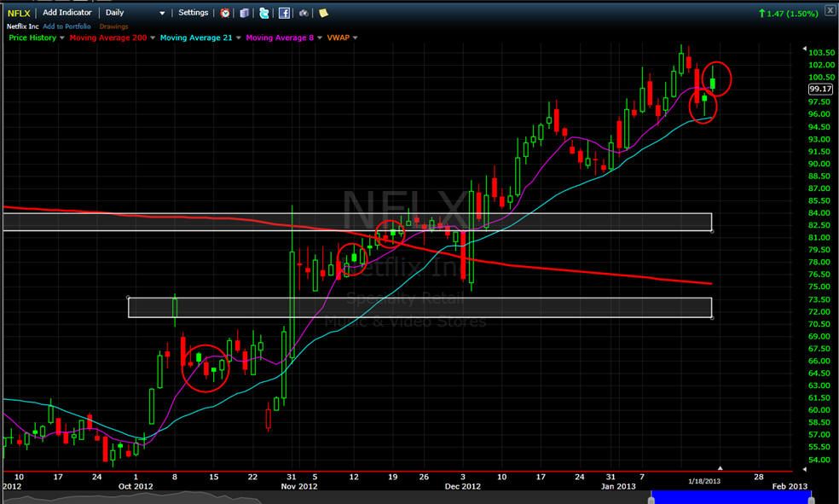Select the Price History label
Screen dimensions: 839x504
[32, 38]
